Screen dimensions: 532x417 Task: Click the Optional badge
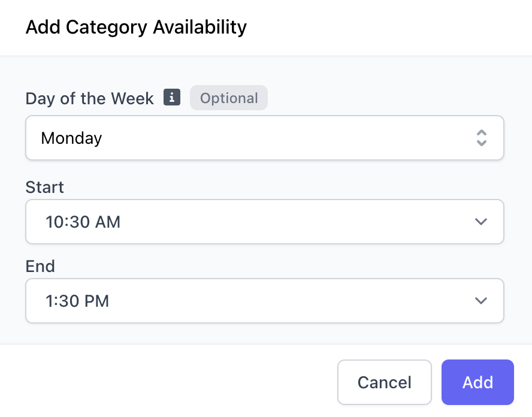229,98
